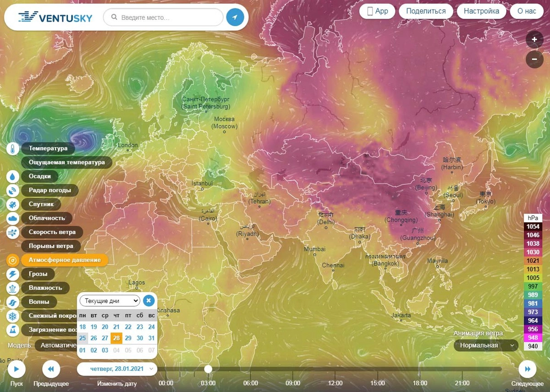
Task: Switch to Скорость ветра layer
Action: click(x=52, y=232)
